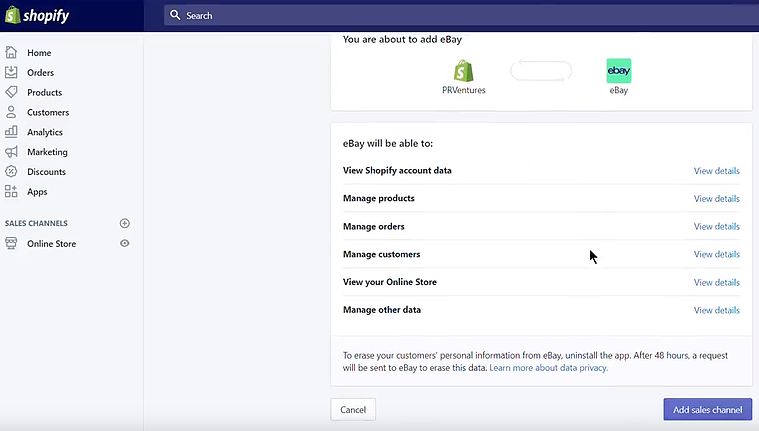Open Analytics bar chart icon

(11, 132)
